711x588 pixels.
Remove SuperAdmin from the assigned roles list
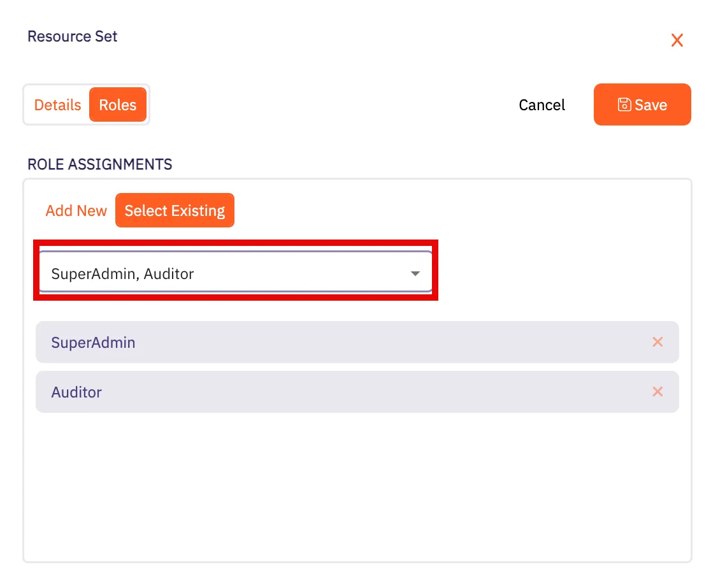657,342
